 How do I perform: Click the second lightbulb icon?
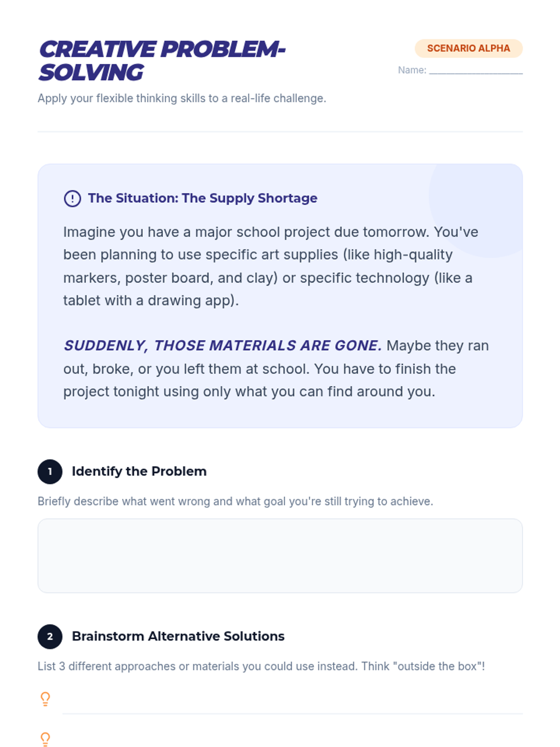[45, 739]
